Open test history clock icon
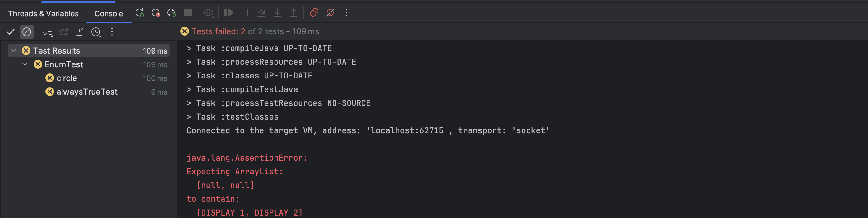Image resolution: width=868 pixels, height=218 pixels. (x=96, y=32)
